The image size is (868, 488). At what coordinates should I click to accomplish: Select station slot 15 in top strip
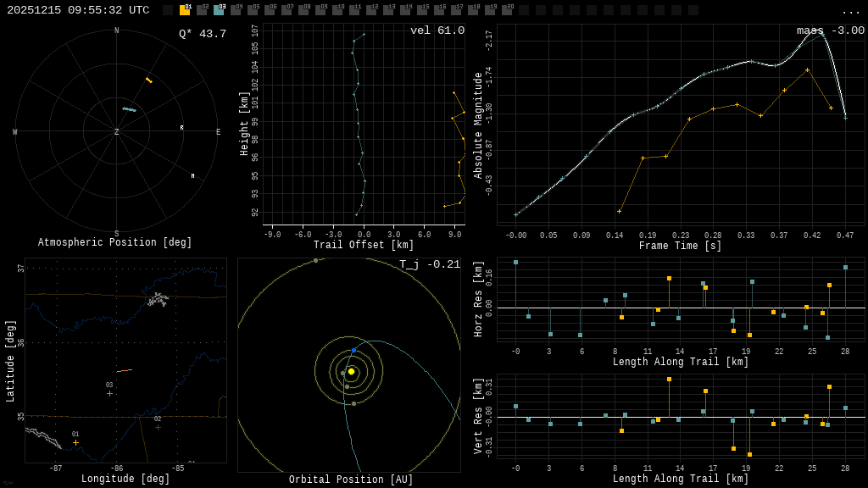(x=422, y=10)
